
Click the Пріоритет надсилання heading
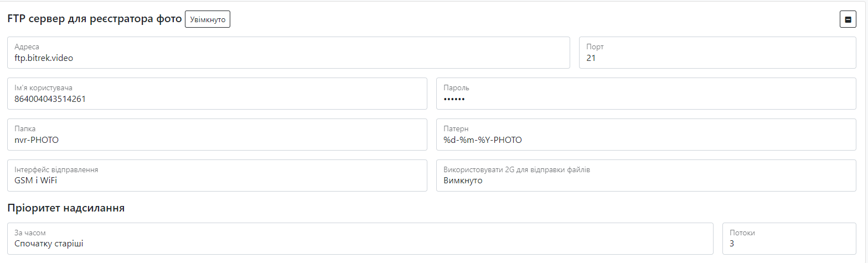(x=66, y=208)
